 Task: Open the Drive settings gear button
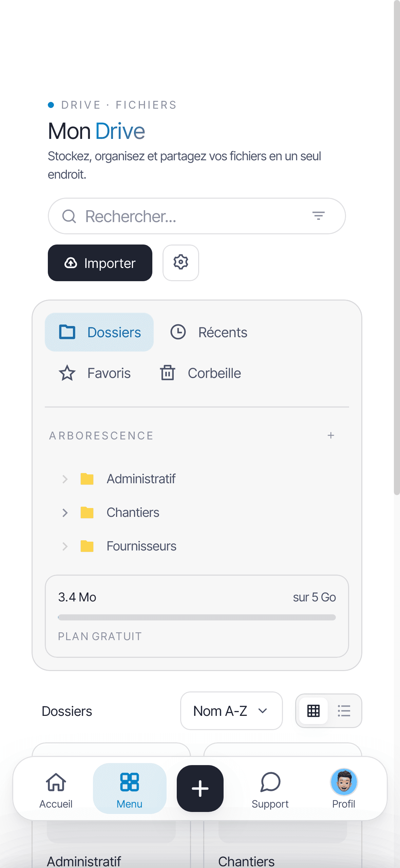(181, 263)
